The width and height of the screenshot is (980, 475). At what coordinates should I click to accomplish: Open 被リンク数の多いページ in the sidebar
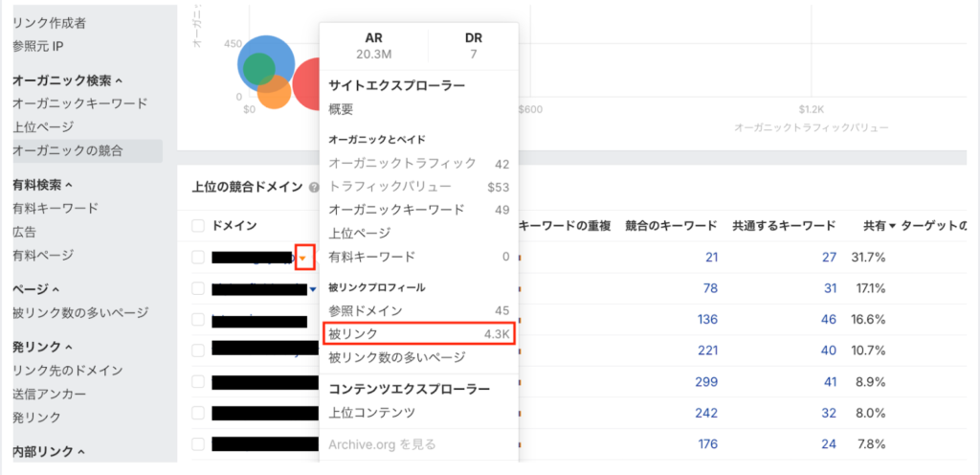click(80, 312)
